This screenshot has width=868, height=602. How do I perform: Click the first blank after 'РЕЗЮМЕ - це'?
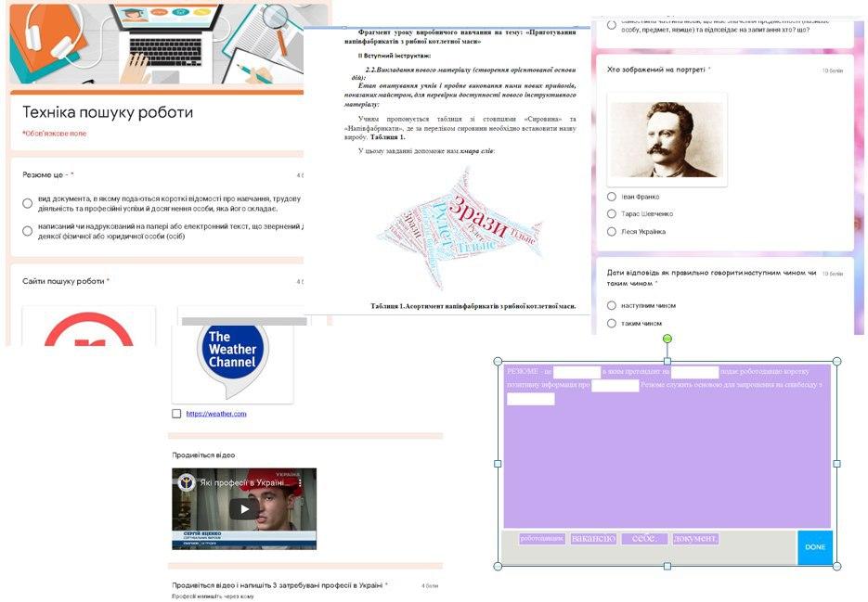tap(577, 372)
